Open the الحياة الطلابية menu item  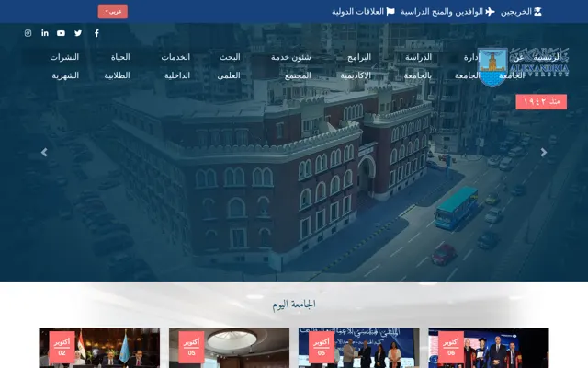pos(118,66)
